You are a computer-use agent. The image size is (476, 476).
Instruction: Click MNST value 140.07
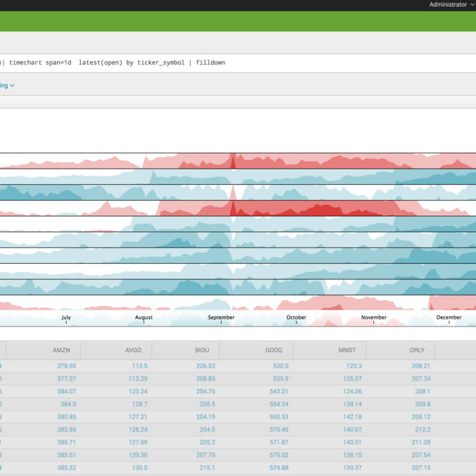[x=352, y=430]
